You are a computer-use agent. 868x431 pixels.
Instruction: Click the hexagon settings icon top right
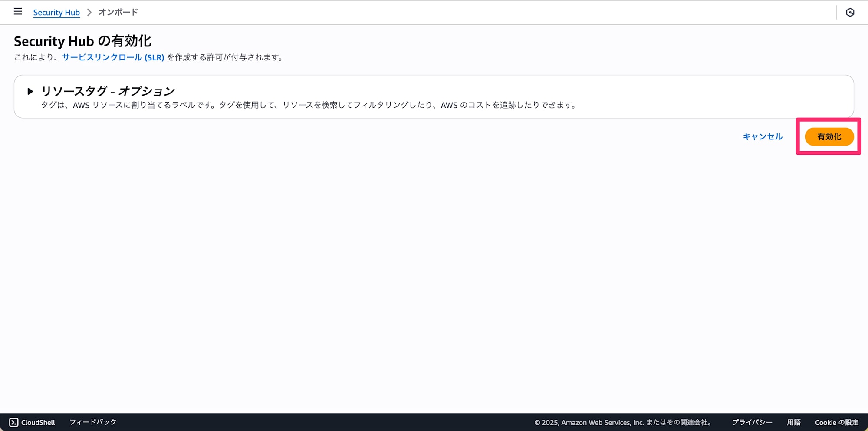[x=850, y=12]
